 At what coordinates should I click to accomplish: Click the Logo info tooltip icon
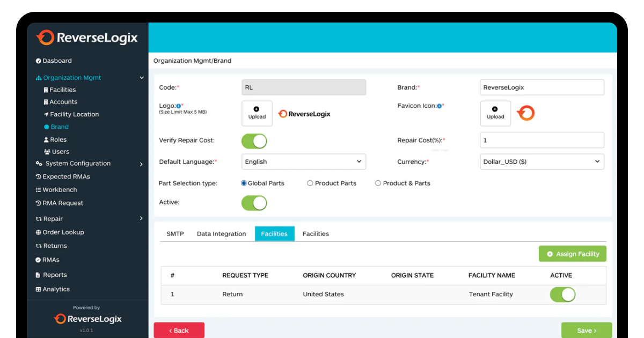click(179, 106)
